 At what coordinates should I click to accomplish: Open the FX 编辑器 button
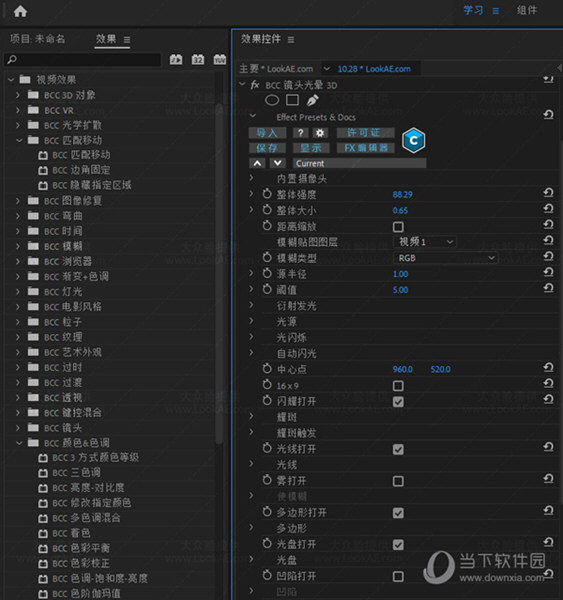point(365,148)
